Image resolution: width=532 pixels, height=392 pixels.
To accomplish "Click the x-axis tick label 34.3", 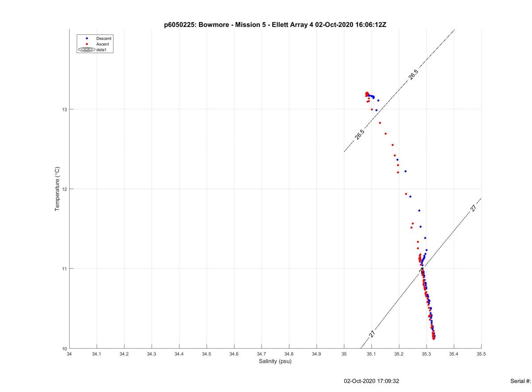I will tap(152, 354).
